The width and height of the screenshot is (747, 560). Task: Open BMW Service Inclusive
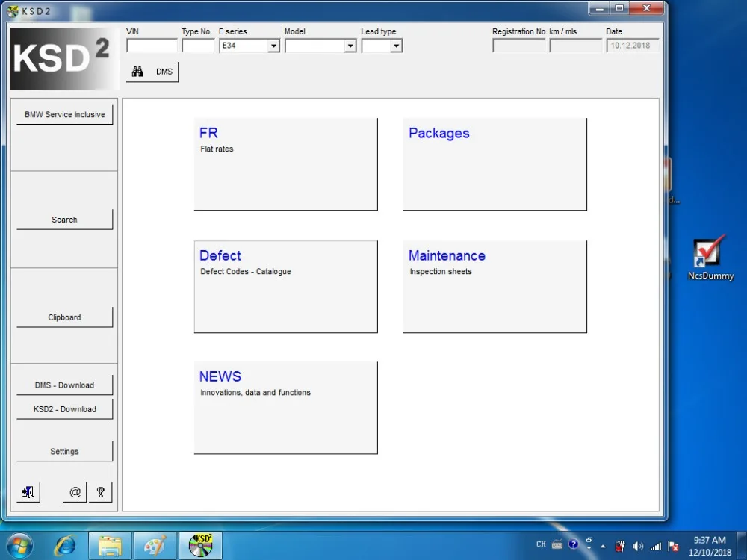65,114
